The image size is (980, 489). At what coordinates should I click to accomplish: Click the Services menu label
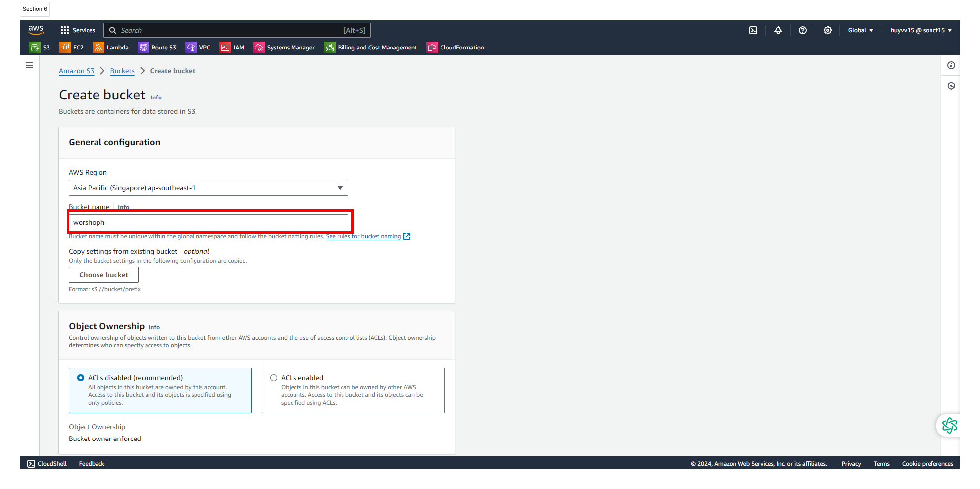click(x=84, y=30)
